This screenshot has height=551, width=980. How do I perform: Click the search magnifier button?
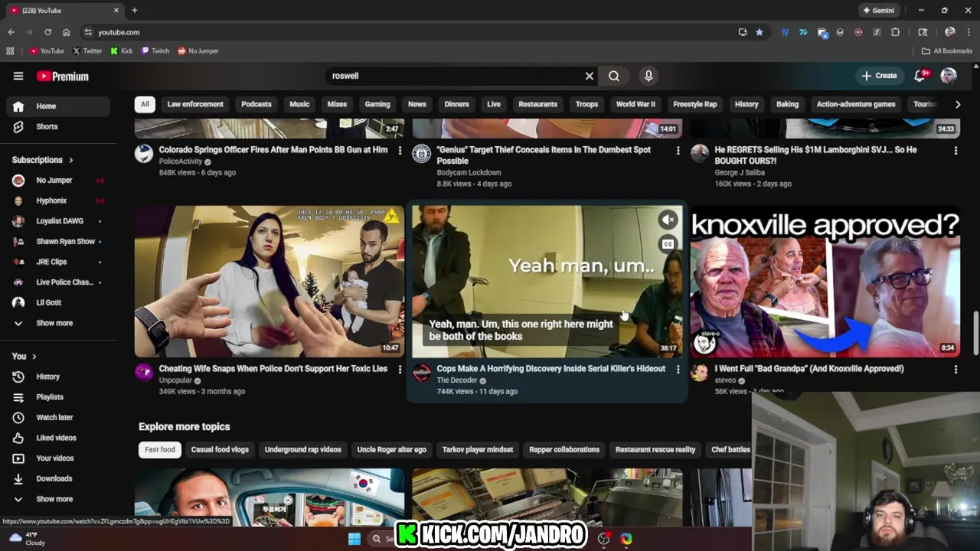click(614, 76)
